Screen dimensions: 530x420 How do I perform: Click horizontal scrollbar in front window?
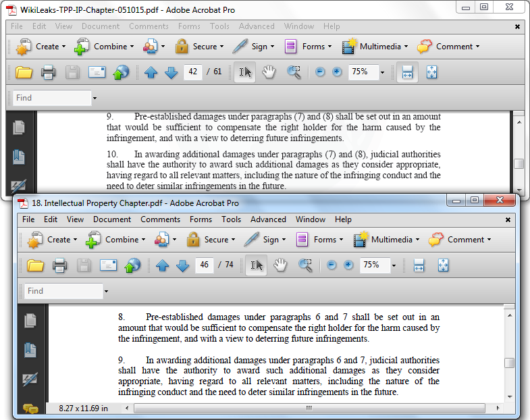310,408
